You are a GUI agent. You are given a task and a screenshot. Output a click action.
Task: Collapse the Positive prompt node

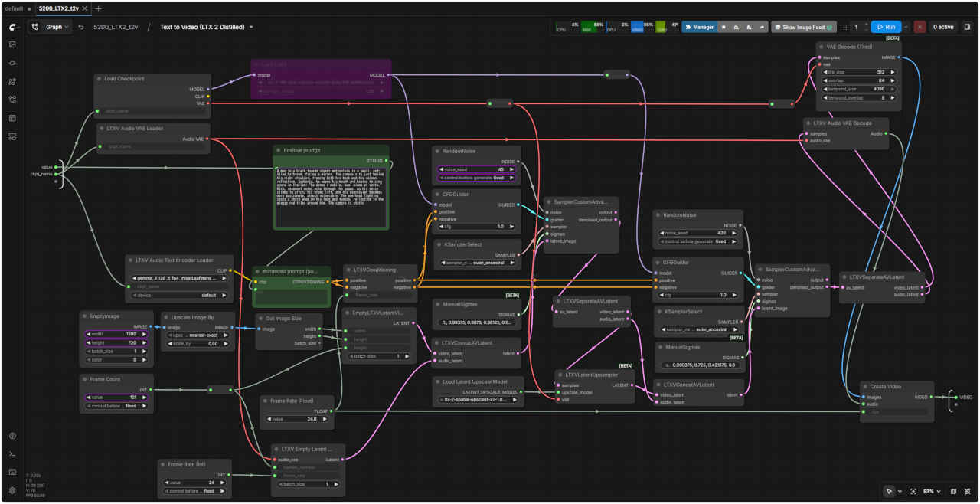click(279, 150)
